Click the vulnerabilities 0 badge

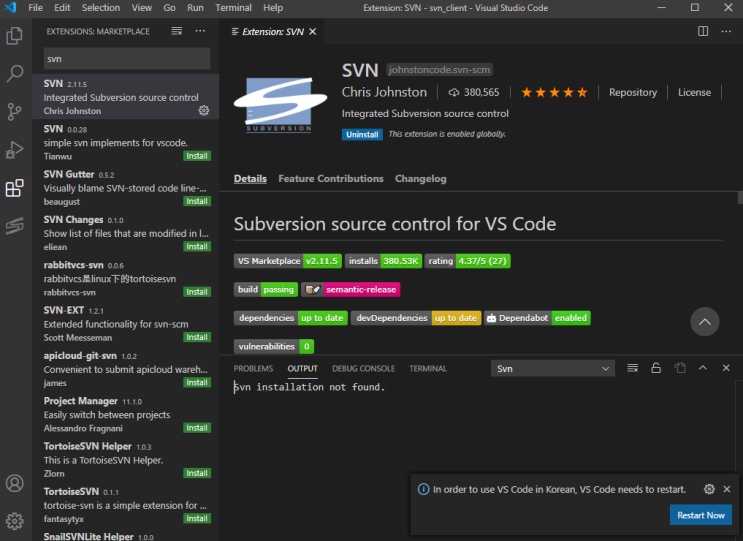274,346
